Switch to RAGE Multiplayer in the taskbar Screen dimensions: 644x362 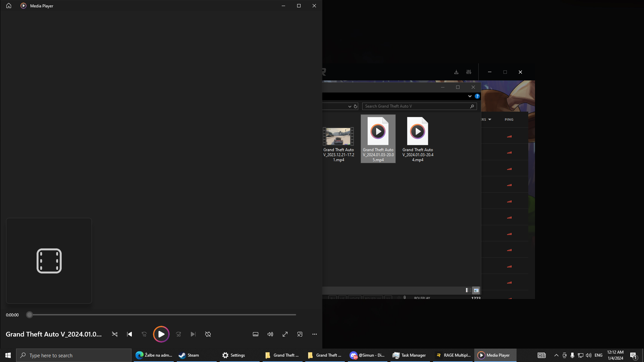(453, 355)
